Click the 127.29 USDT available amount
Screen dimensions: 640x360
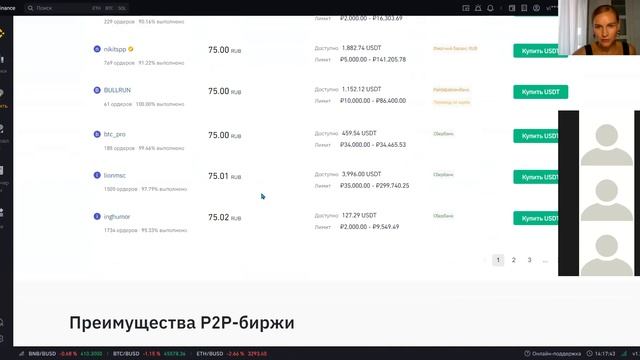[359, 215]
